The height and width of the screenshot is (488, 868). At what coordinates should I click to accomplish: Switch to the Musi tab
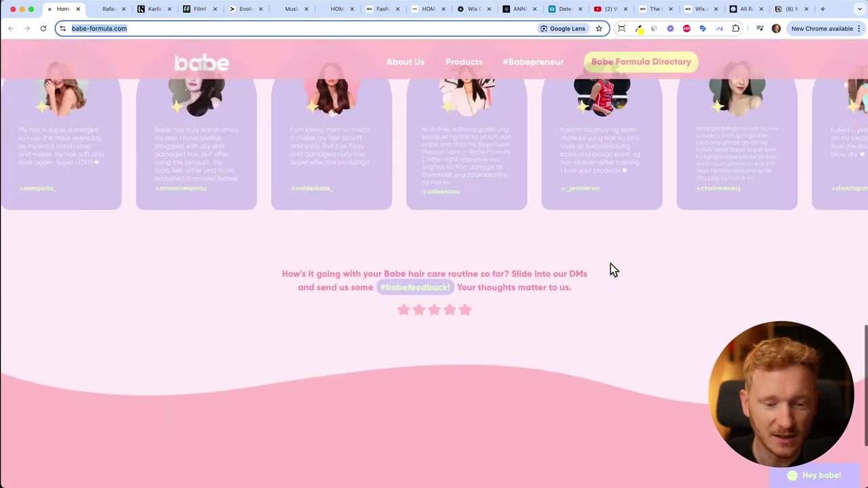point(292,9)
